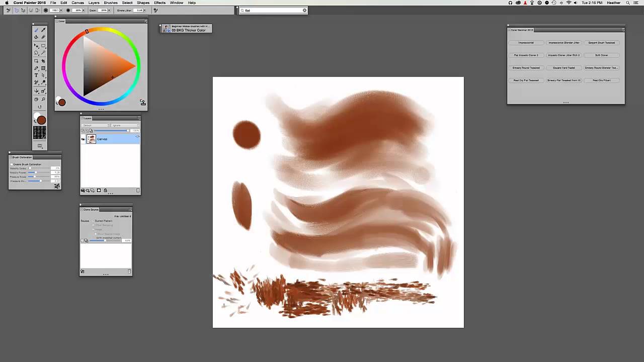The width and height of the screenshot is (644, 362).
Task: Click the main color swatch in toolbox
Action: point(41,121)
